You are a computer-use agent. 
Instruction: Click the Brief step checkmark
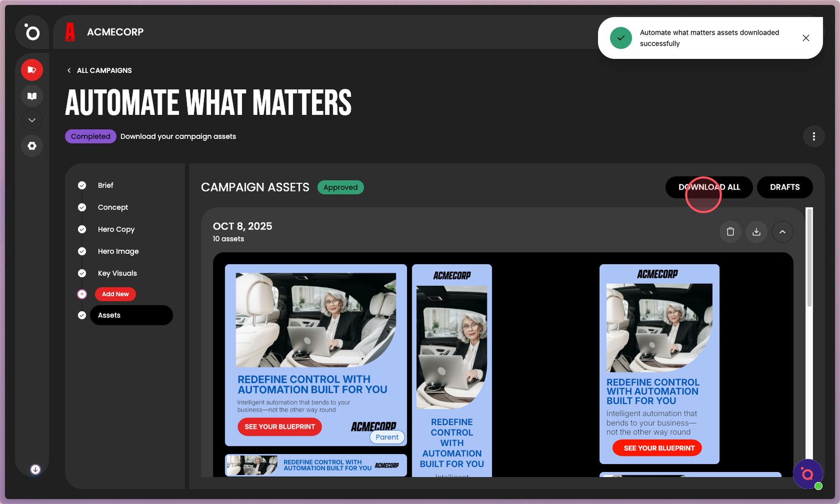[82, 185]
